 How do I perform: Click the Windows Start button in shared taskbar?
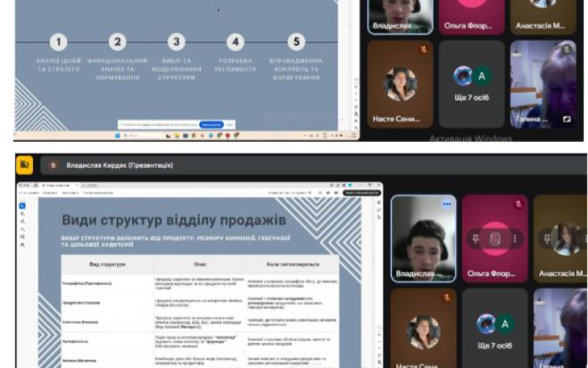coord(116,135)
